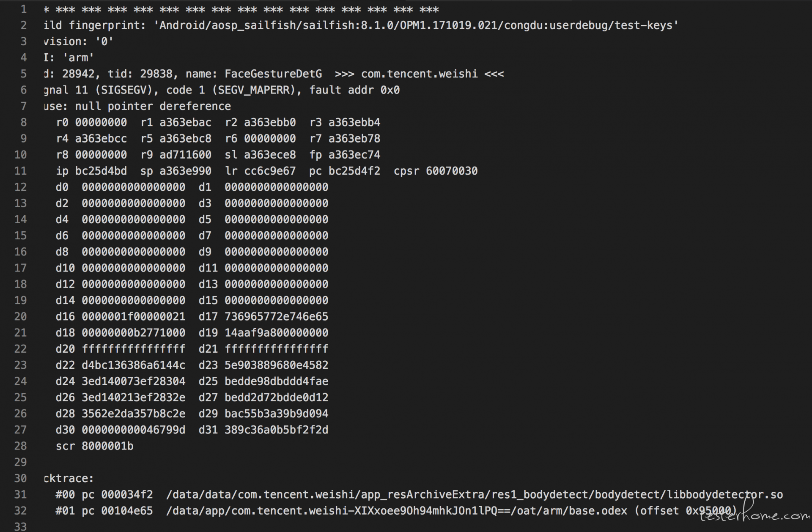Click the base.odex path in frame #01
This screenshot has width=812, height=532.
click(x=397, y=511)
